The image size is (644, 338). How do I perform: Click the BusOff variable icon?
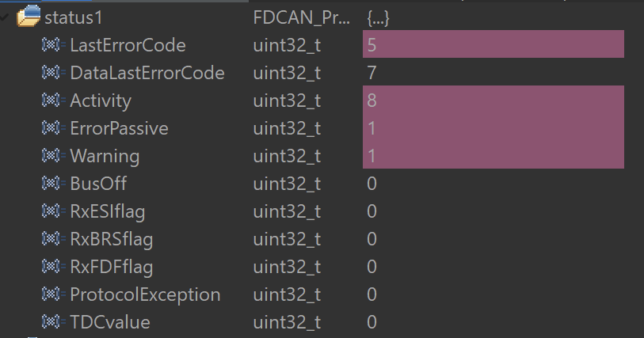click(51, 184)
